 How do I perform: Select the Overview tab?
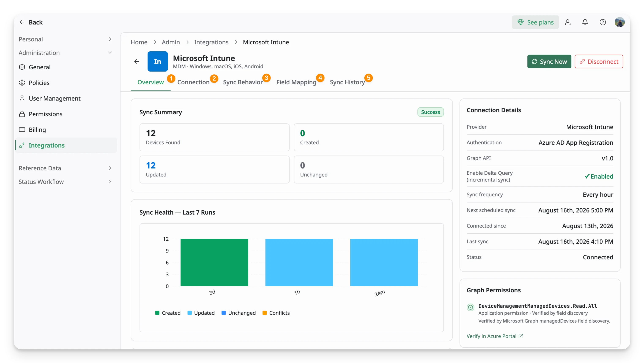tap(150, 82)
